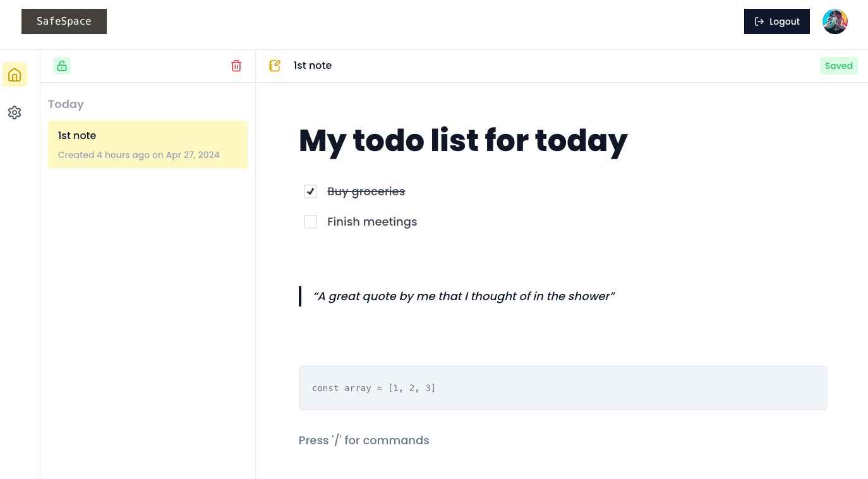The image size is (868, 479).
Task: Select '1st note' in the notes list
Action: coord(147,145)
